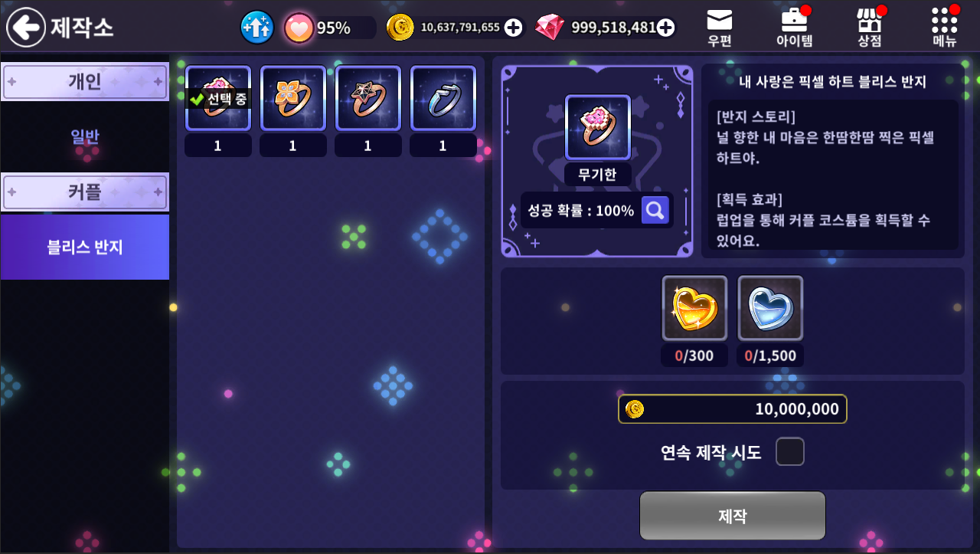Collapse the 개인 category header
This screenshot has height=554, width=980.
pyautogui.click(x=85, y=82)
